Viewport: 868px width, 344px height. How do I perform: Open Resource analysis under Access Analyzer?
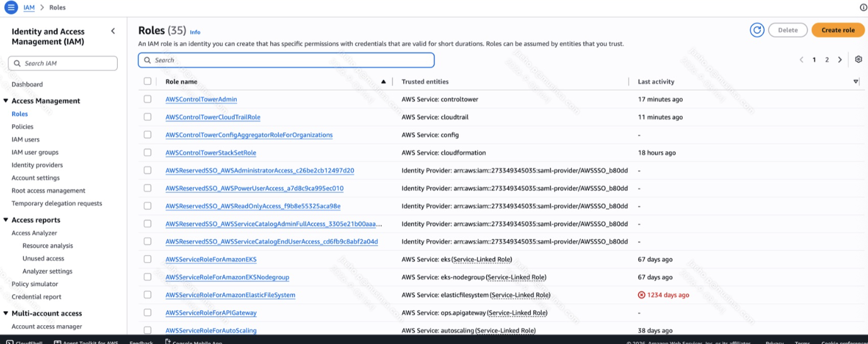(x=48, y=246)
